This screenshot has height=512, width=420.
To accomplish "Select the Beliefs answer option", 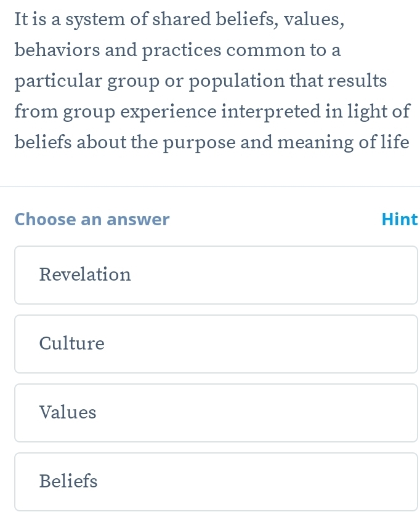I will tap(216, 481).
